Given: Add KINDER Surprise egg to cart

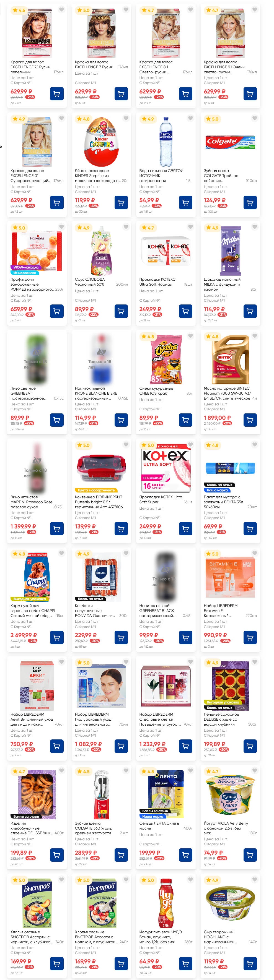Looking at the screenshot, I should tap(121, 202).
